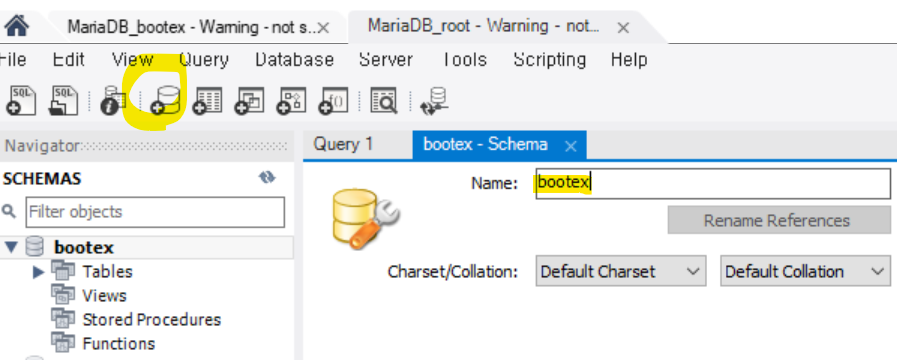Open the schema inspector info icon
The width and height of the screenshot is (897, 360).
[x=113, y=101]
